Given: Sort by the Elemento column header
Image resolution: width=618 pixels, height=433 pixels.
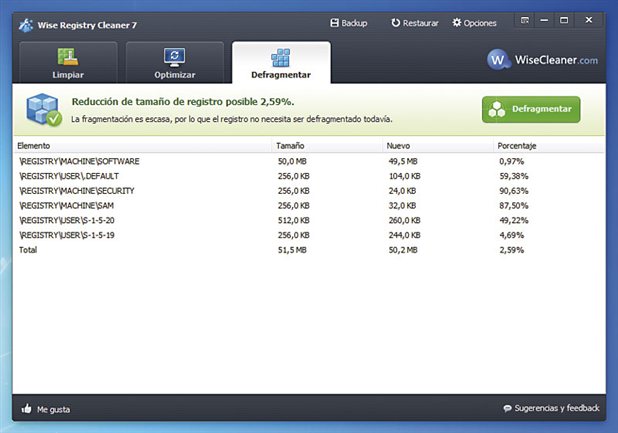Looking at the screenshot, I should tap(143, 145).
